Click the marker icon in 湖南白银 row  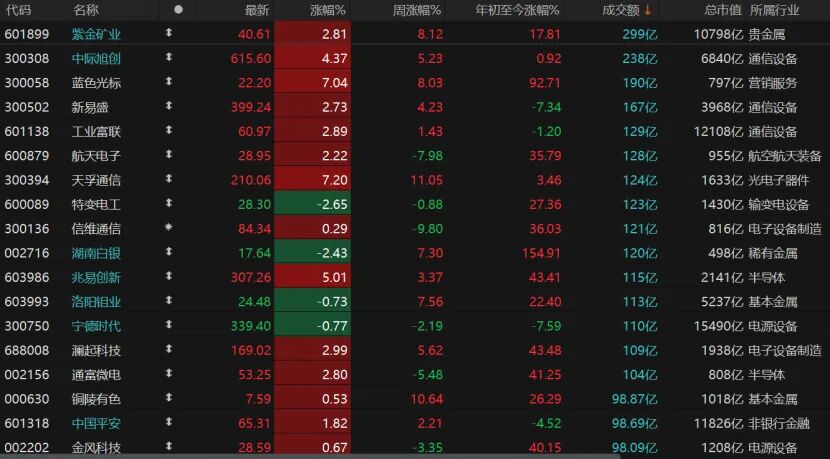(169, 252)
